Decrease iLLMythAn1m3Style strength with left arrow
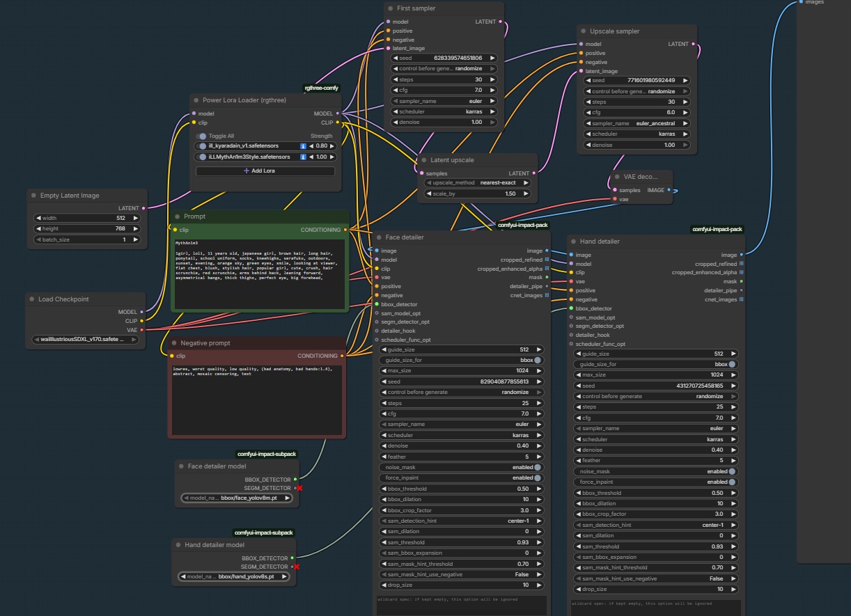 tap(311, 157)
